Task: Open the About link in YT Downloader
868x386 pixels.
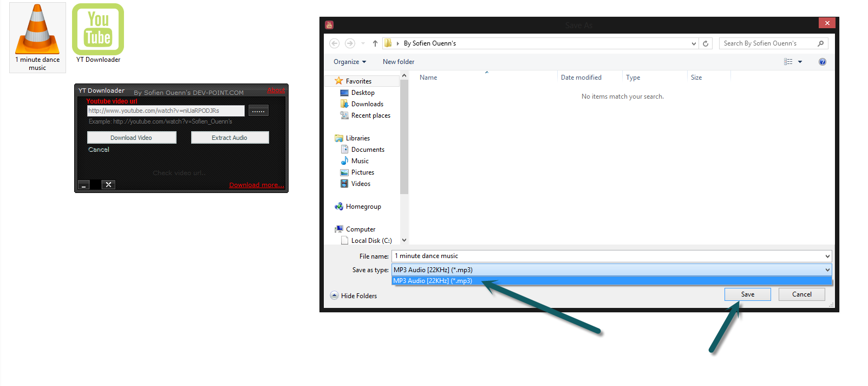Action: [x=276, y=90]
